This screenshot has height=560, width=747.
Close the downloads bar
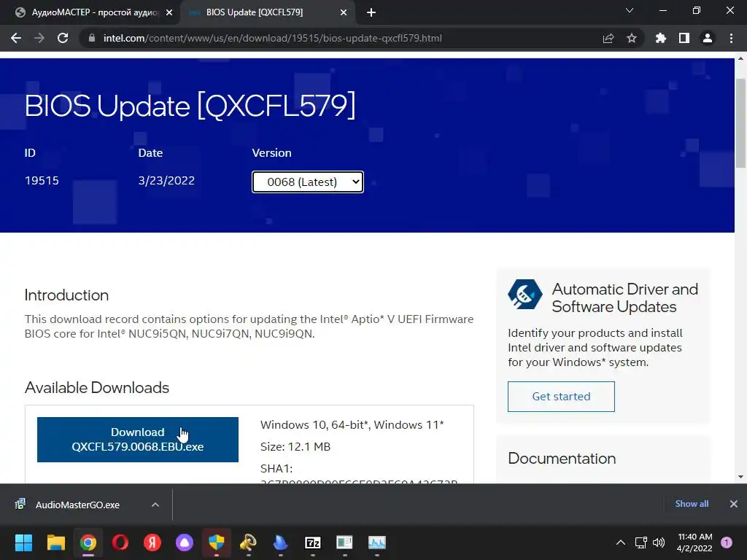tap(734, 504)
